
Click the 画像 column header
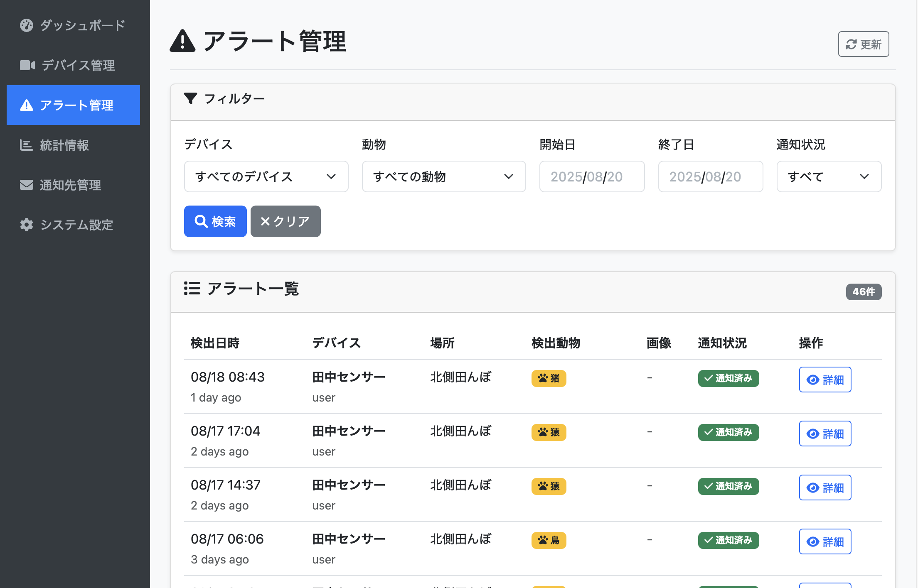pos(659,343)
